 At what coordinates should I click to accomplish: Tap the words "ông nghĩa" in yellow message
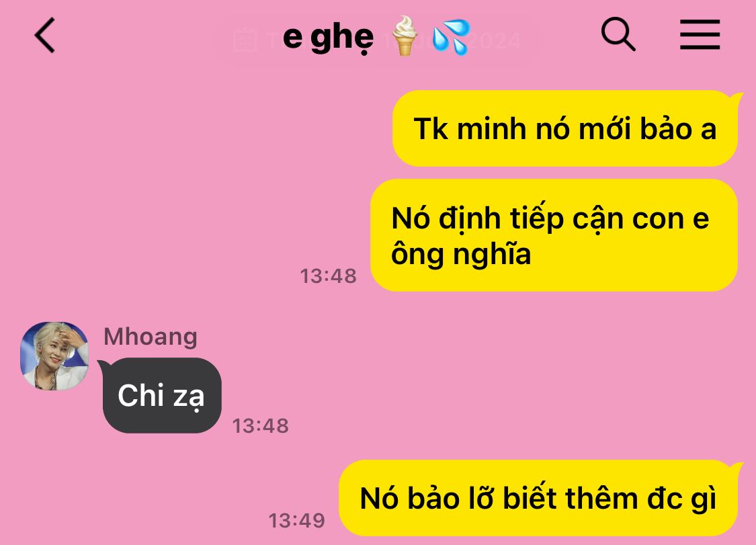[461, 255]
